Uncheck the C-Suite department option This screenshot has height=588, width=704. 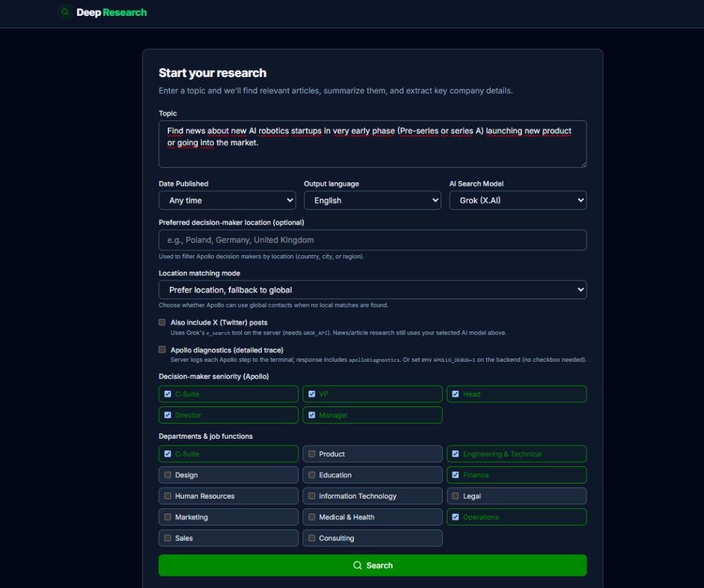click(168, 454)
